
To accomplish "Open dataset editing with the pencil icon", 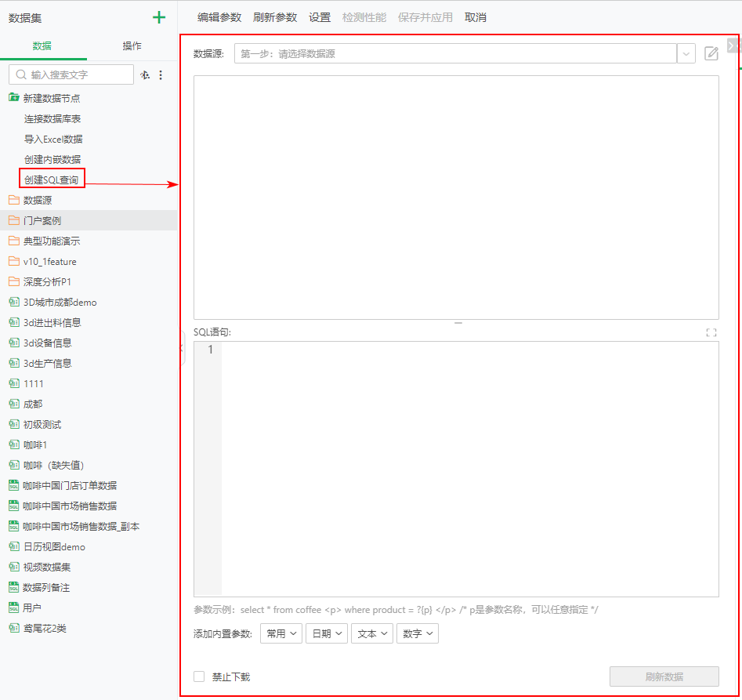I will pyautogui.click(x=711, y=53).
